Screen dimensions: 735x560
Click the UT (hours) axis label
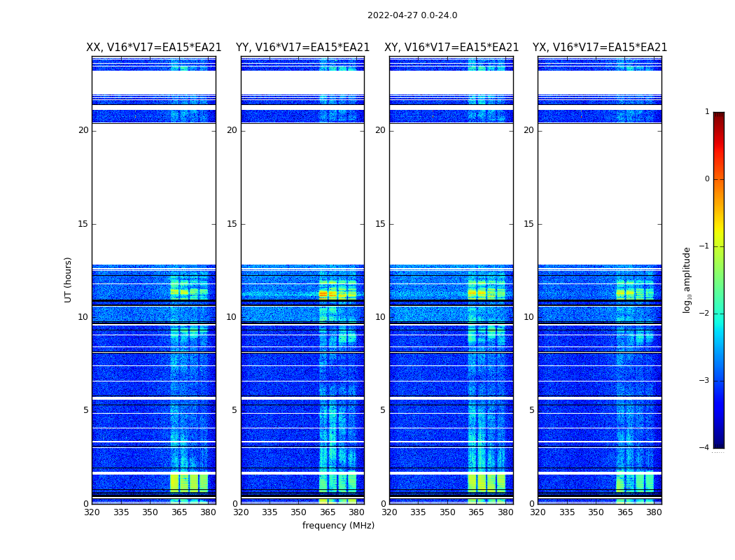pyautogui.click(x=68, y=280)
